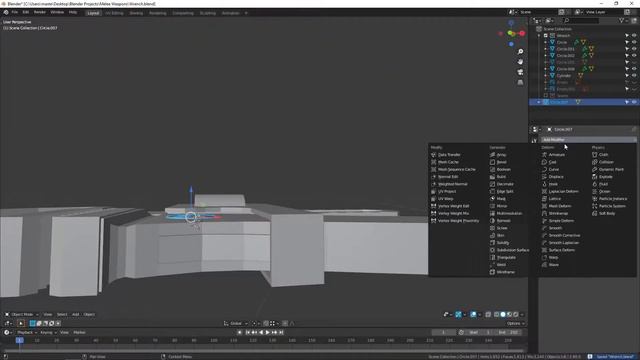Screen dimensions: 640x360
Task: Open the Add Modifier dropdown
Action: (x=589, y=140)
